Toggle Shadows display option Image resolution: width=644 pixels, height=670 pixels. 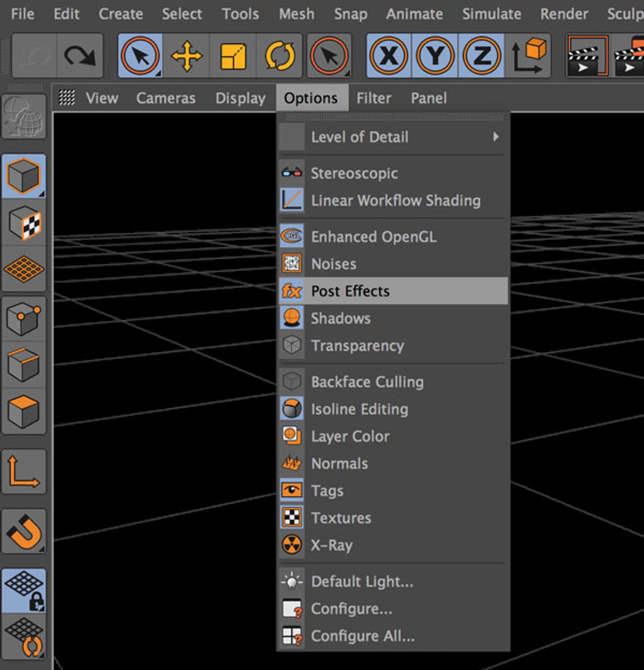click(x=340, y=318)
